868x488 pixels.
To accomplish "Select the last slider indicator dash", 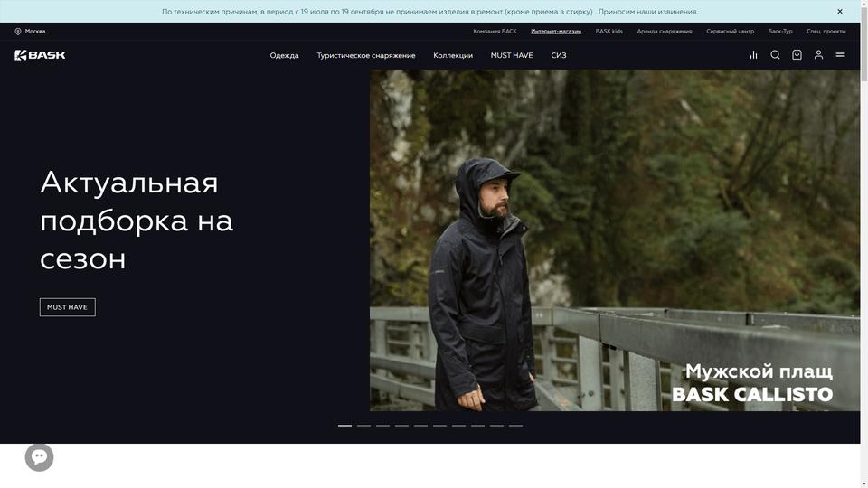I will (x=516, y=426).
